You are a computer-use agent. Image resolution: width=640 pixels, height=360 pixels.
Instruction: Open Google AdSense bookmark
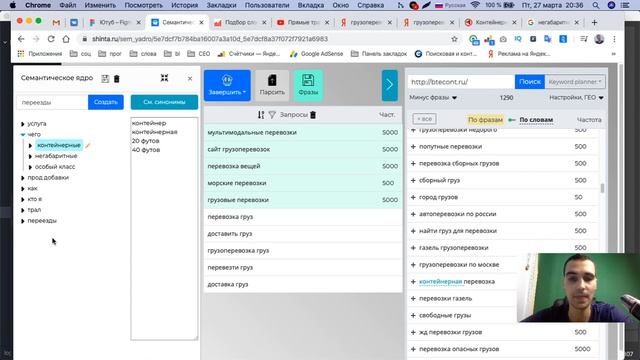[x=317, y=53]
